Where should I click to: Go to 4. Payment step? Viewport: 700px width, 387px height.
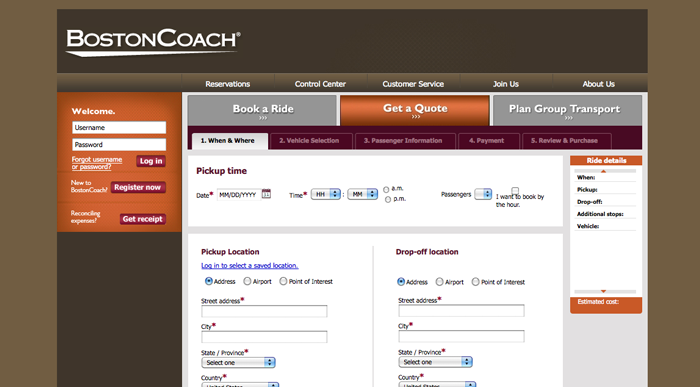[x=489, y=141]
